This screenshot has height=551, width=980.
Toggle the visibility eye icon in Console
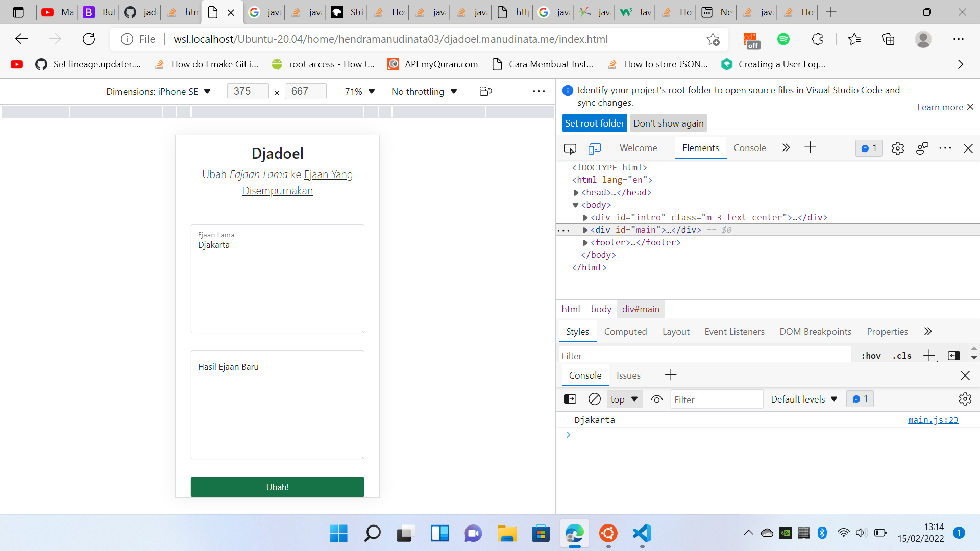655,399
